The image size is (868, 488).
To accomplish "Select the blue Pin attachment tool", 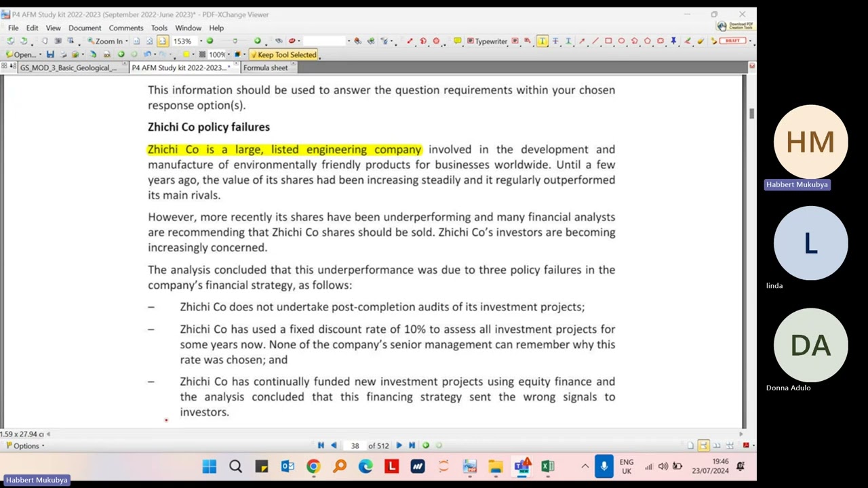I will [x=673, y=41].
